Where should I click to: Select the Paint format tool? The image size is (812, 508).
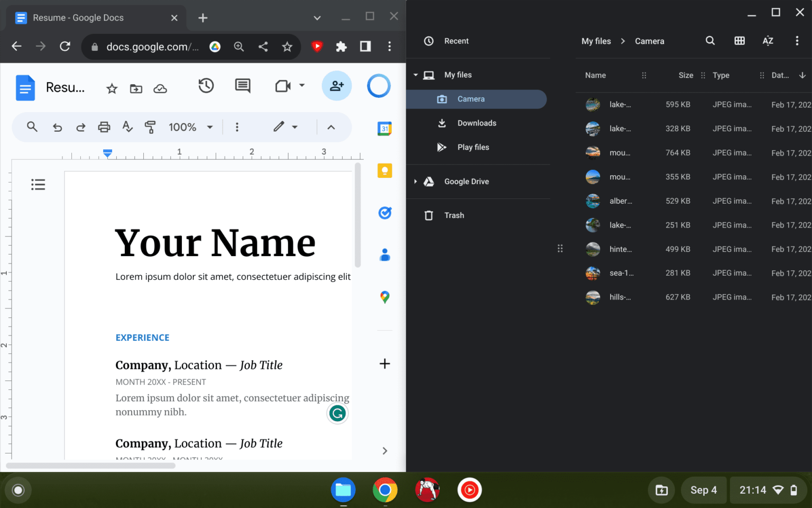tap(150, 127)
